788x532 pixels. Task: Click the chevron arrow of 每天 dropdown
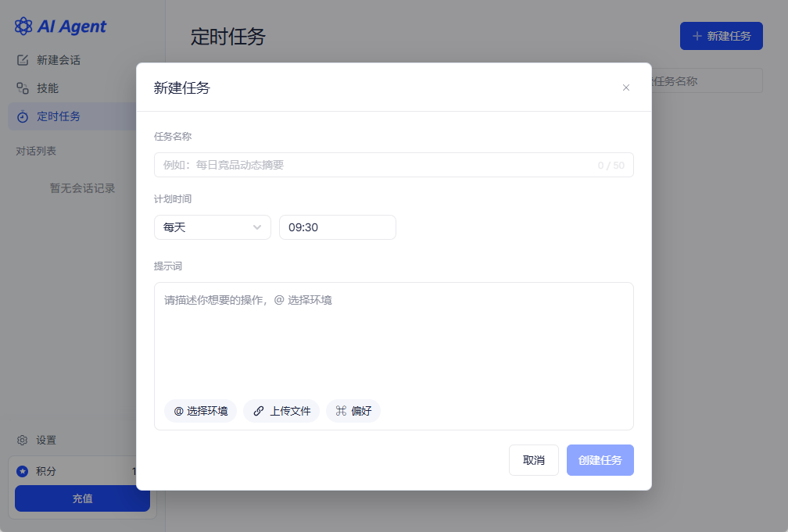(x=256, y=227)
